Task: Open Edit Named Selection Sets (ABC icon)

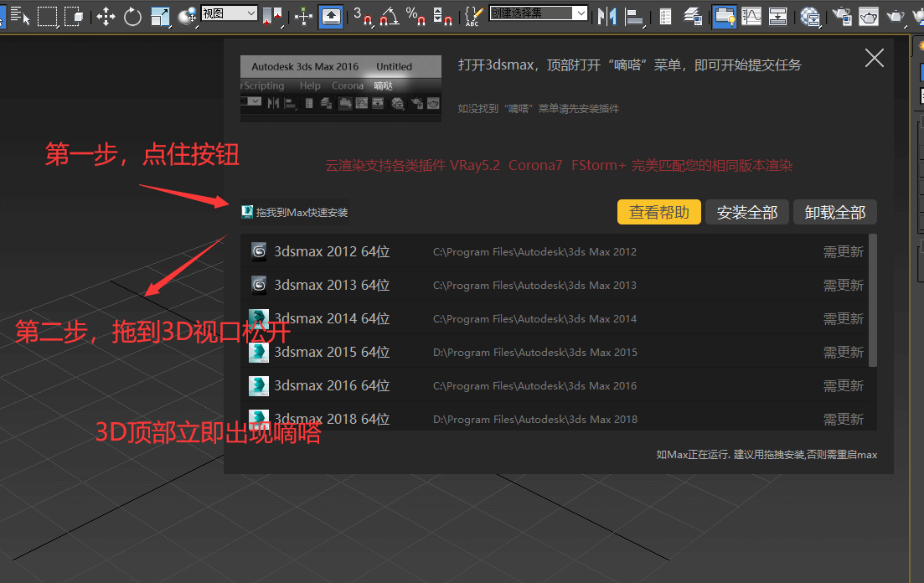Action: [474, 16]
